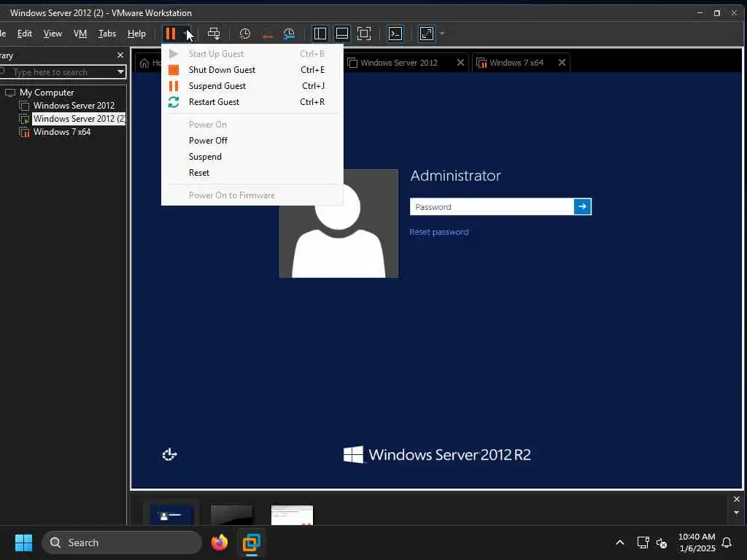747x560 pixels.
Task: Open the VM menu
Action: 80,34
